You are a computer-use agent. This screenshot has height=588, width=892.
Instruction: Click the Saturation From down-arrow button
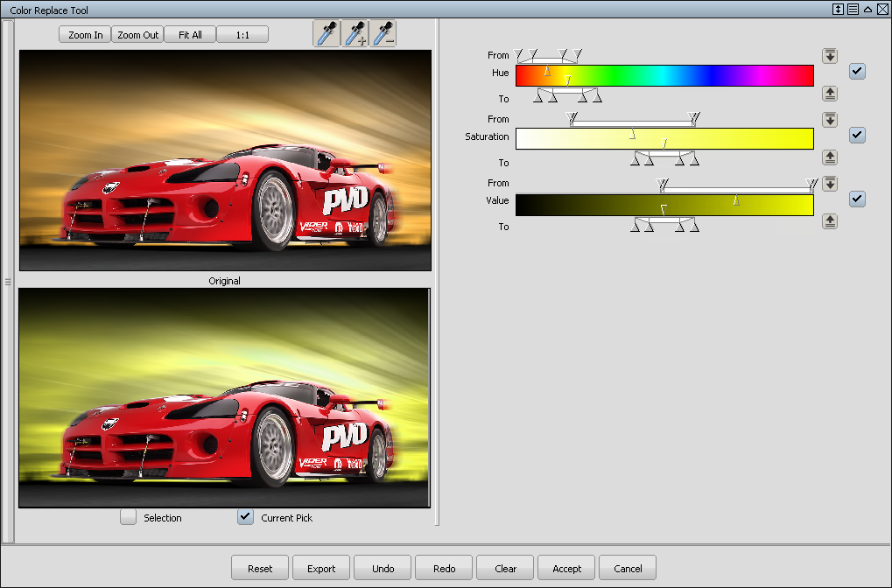tap(830, 119)
